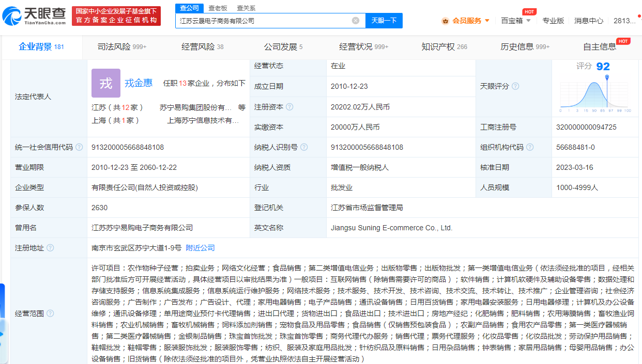The image size is (642, 364).
Task: Click the 附近公司 link
Action: 200,248
